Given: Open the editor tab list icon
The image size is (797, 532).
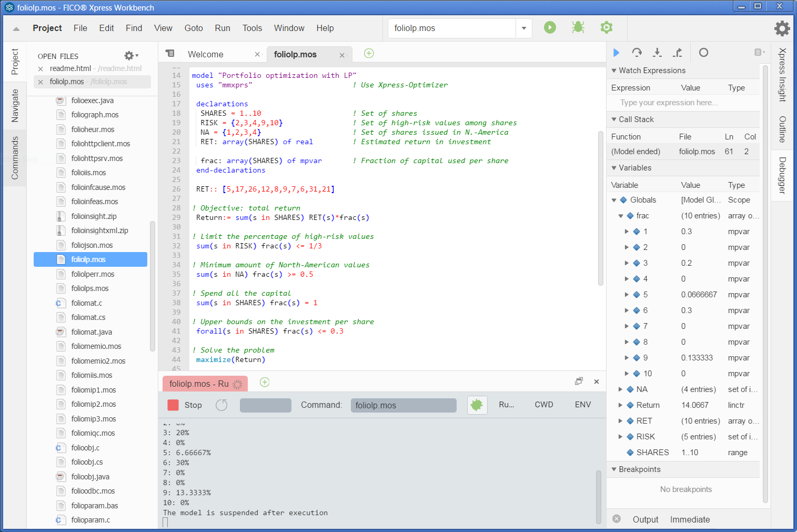Looking at the screenshot, I should pos(170,54).
